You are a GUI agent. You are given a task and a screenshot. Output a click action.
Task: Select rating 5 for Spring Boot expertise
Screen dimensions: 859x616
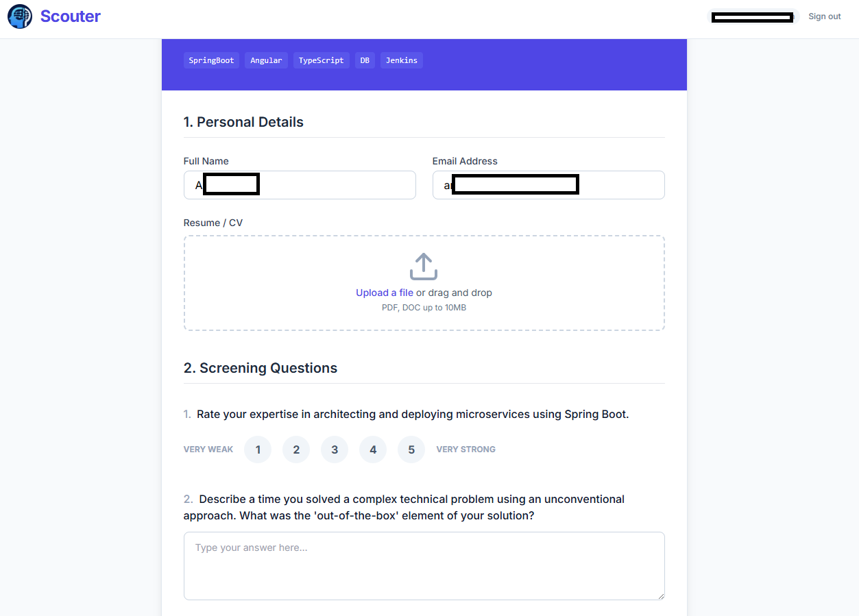(x=411, y=449)
